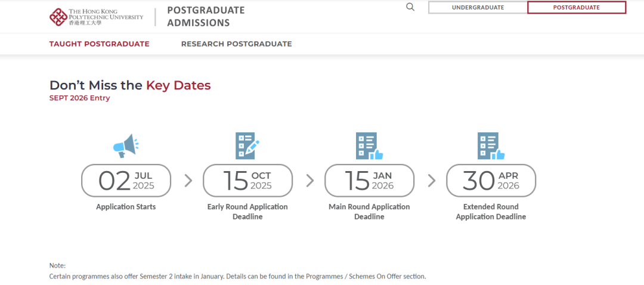Image resolution: width=644 pixels, height=285 pixels.
Task: Click the checklist with pencil icon
Action: 247,146
